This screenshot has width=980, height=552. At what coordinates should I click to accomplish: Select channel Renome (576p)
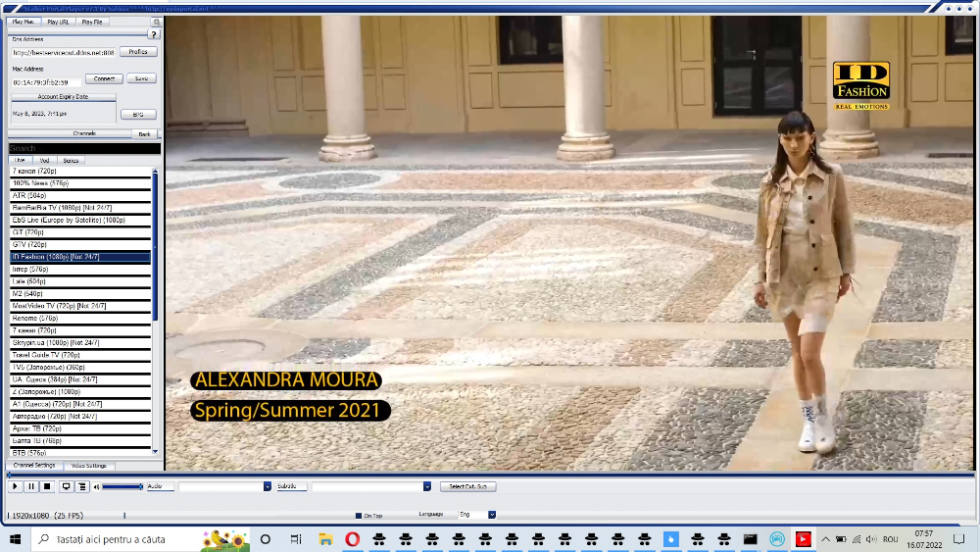80,319
